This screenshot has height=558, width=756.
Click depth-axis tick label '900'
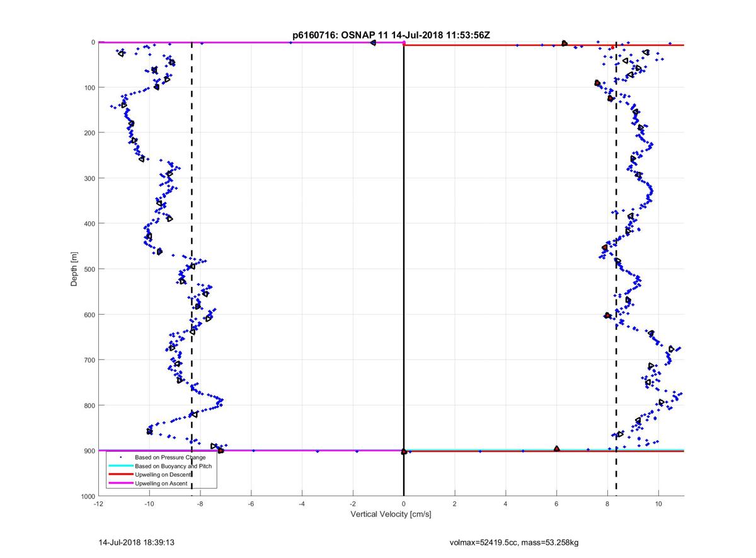[89, 451]
